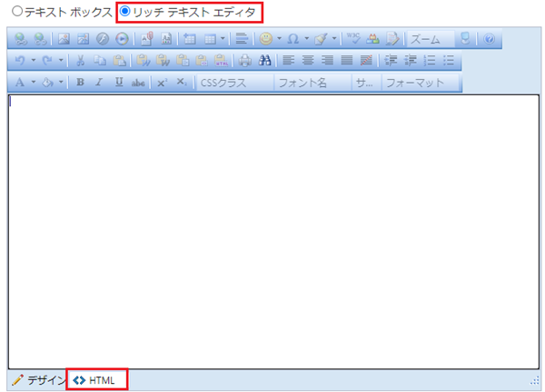Screen dimensions: 545x392
Task: Open the フォーマット dropdown
Action: 421,83
